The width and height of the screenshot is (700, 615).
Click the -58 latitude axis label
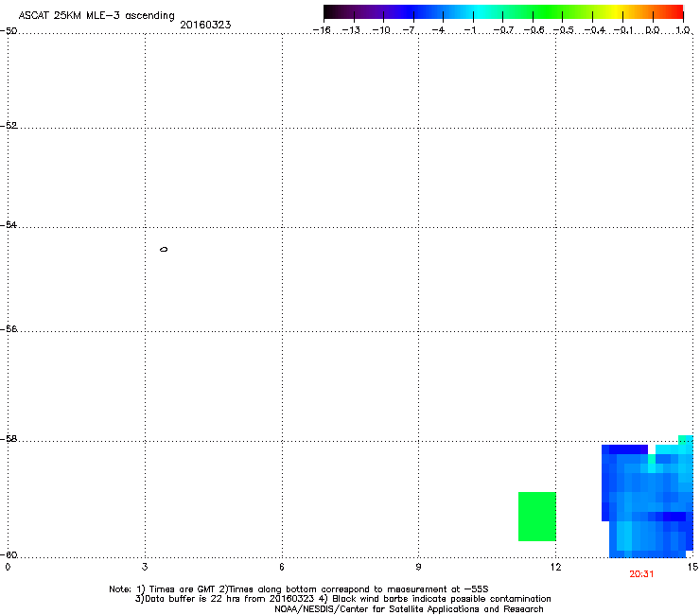click(x=9, y=439)
